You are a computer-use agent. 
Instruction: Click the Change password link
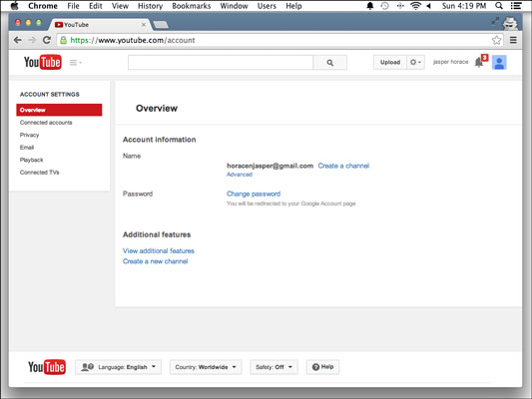pos(254,194)
